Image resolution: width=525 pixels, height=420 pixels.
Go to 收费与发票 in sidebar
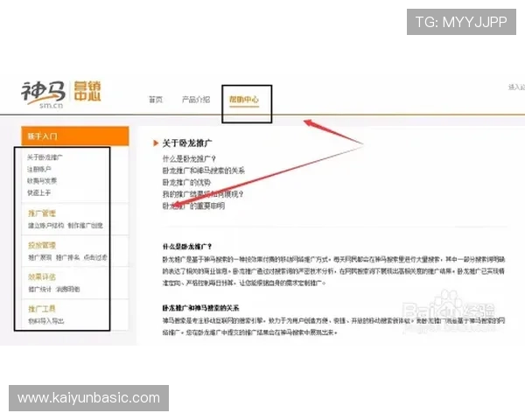pyautogui.click(x=42, y=181)
